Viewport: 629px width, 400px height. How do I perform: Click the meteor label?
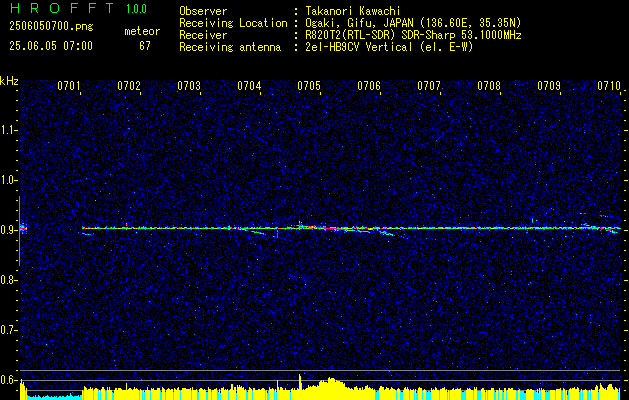click(x=142, y=31)
